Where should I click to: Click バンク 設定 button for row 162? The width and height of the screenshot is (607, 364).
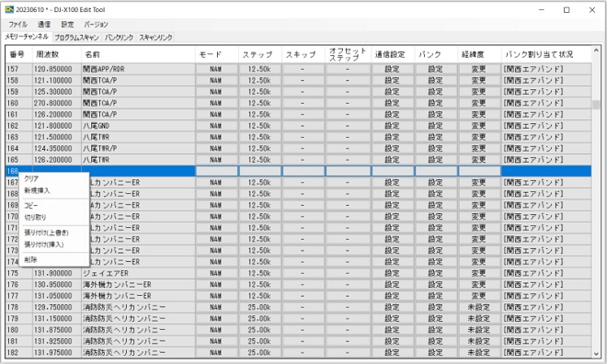(436, 126)
